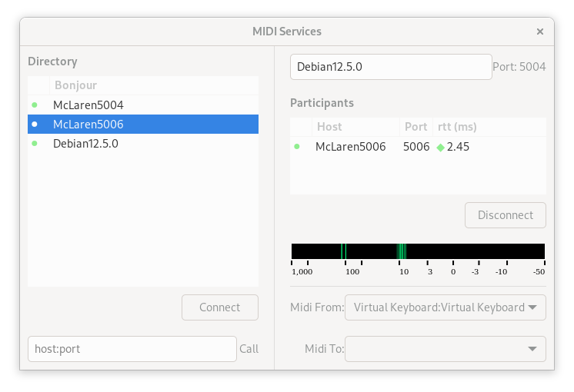Close the MIDI Services dialog
Image resolution: width=574 pixels, height=392 pixels.
pos(539,32)
